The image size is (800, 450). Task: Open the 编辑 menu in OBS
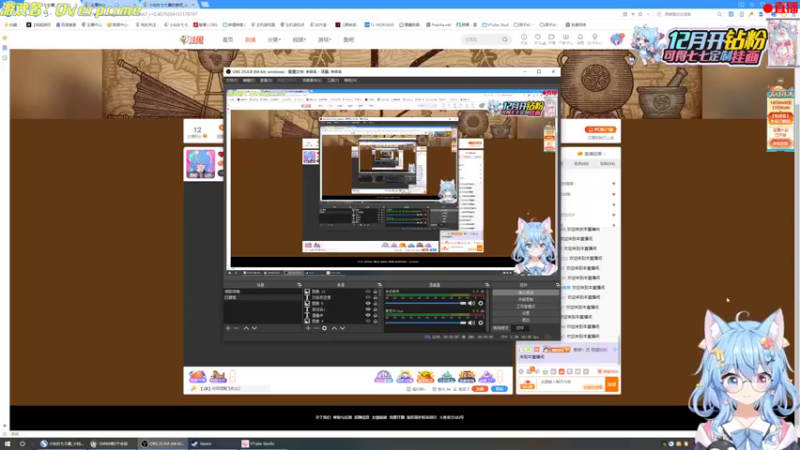point(248,81)
